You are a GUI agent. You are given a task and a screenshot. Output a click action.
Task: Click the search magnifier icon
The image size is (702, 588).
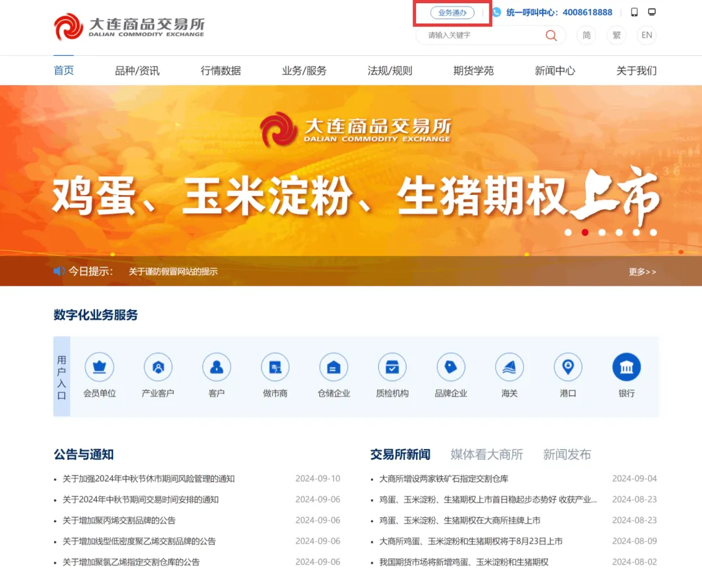[551, 36]
